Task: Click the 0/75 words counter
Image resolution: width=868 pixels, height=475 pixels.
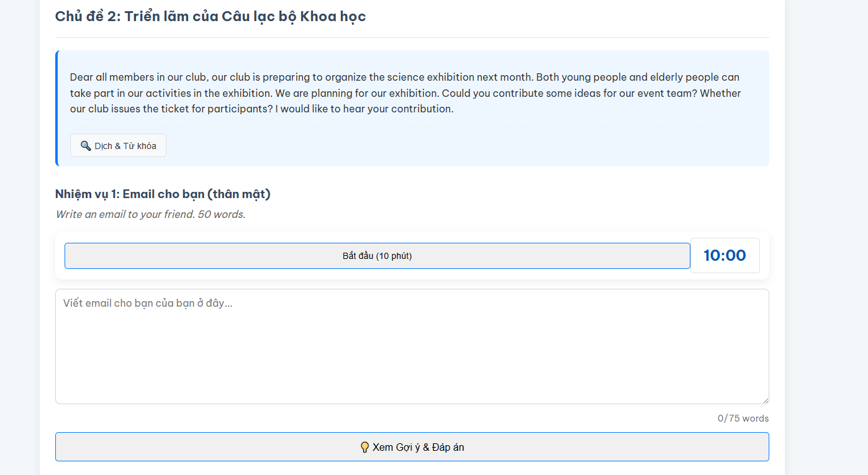Action: point(743,418)
